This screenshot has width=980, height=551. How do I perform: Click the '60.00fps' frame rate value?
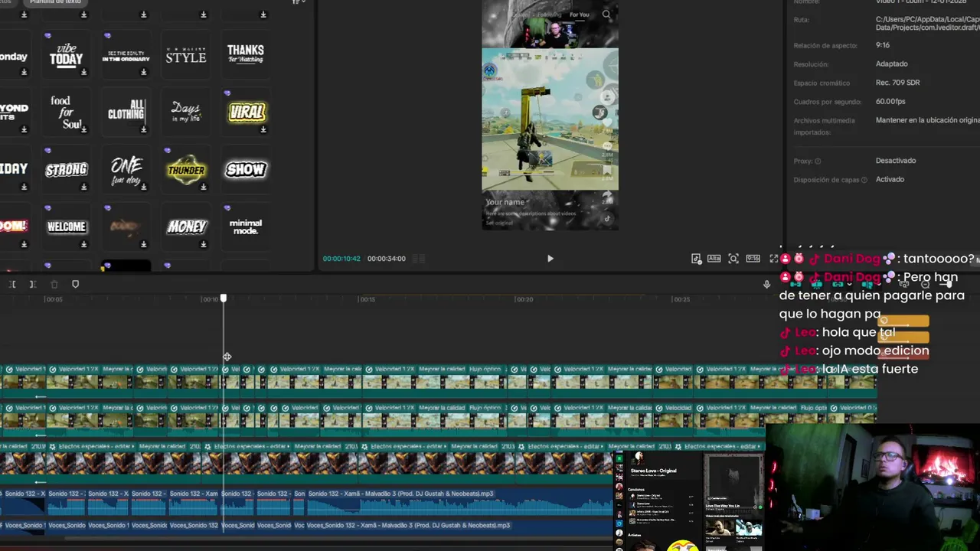[890, 101]
